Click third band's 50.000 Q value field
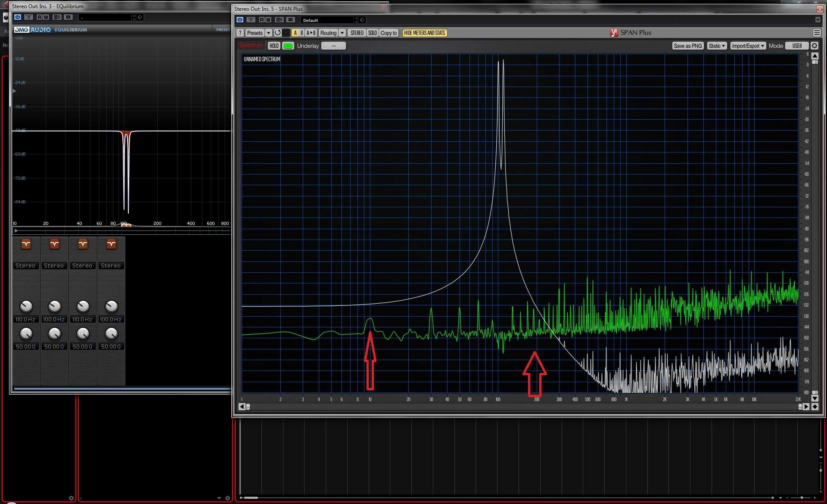827x504 pixels. 82,346
